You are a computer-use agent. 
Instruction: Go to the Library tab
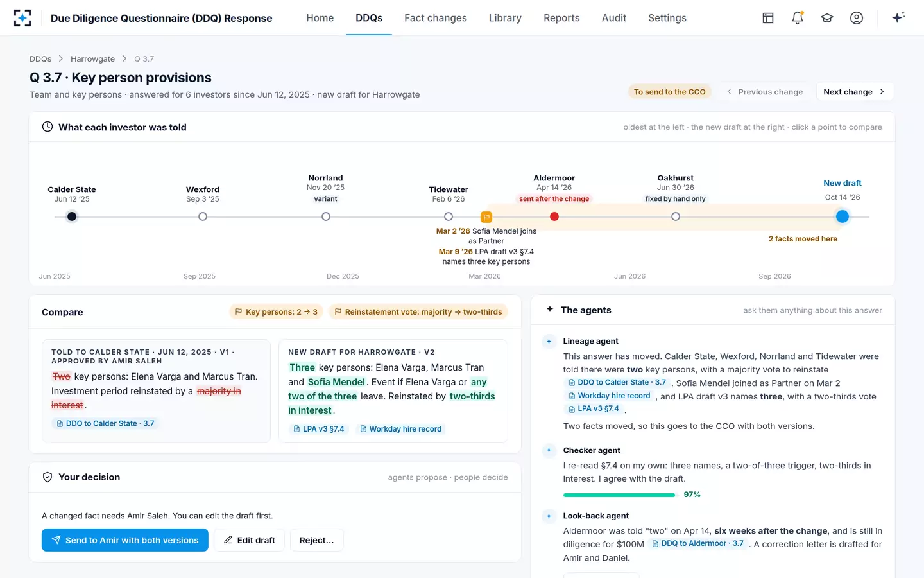505,18
